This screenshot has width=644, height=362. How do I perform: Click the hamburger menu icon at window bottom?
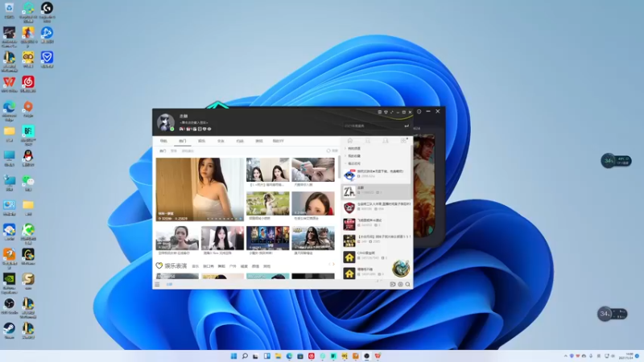157,284
